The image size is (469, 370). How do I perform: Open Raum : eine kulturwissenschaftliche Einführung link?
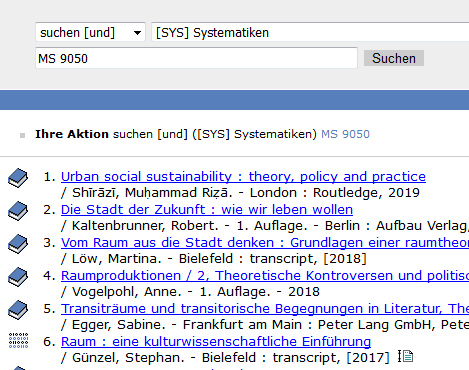216,342
